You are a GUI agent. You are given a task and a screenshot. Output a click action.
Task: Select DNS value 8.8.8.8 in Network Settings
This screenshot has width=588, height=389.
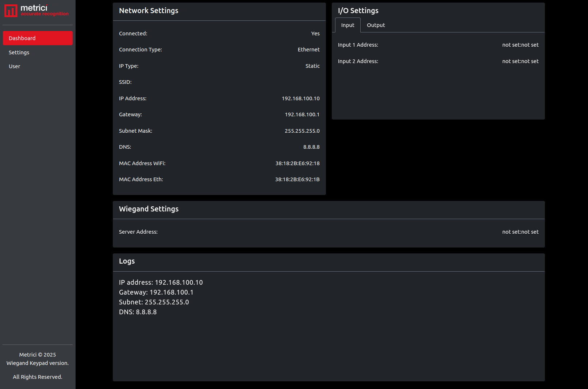(x=311, y=147)
